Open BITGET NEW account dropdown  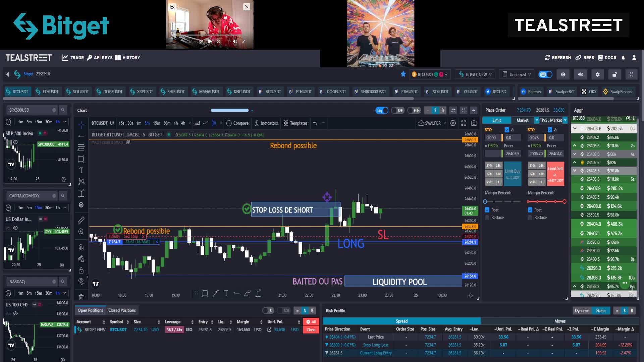475,74
